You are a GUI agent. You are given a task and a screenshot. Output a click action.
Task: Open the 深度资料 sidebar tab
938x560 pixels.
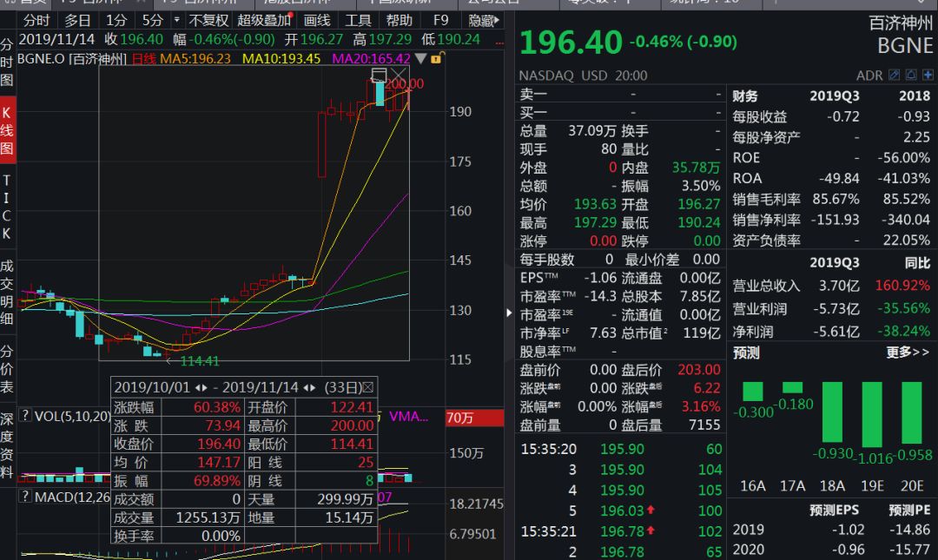[7, 445]
